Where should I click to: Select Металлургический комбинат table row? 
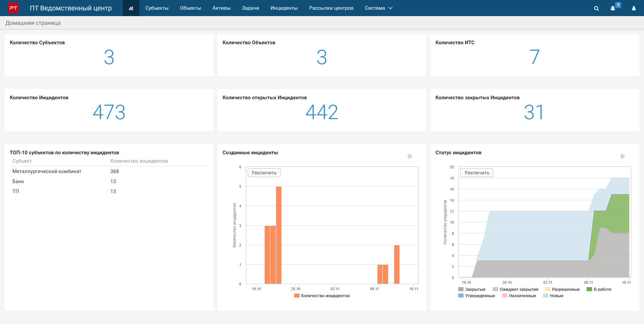click(47, 171)
